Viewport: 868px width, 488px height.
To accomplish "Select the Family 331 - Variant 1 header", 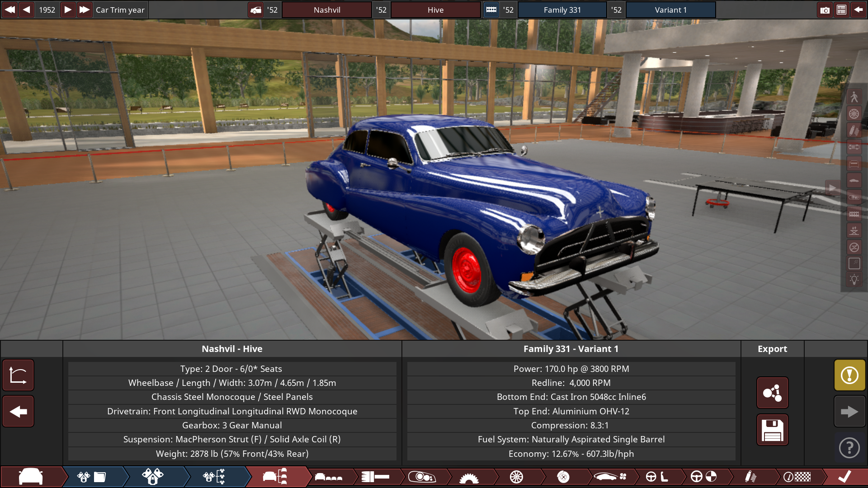I will click(571, 349).
